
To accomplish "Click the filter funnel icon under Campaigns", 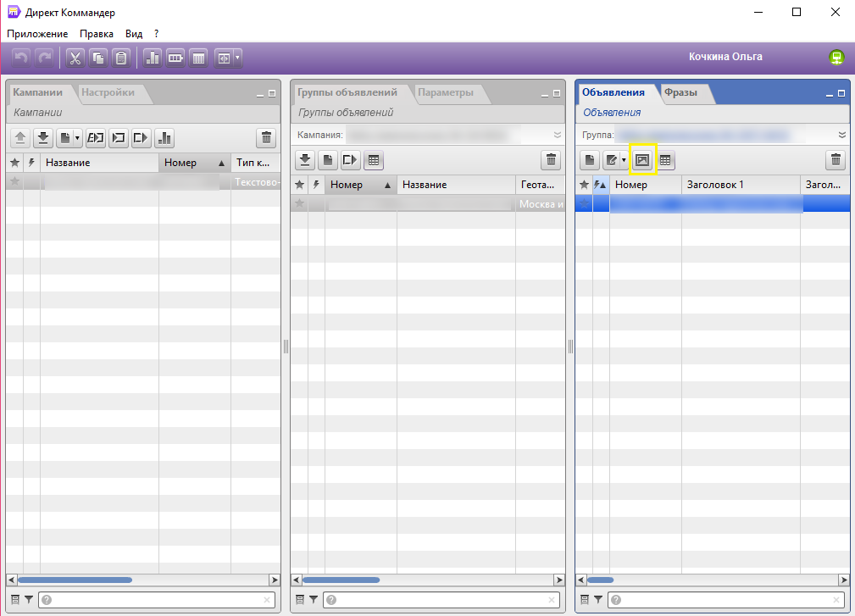I will click(x=29, y=600).
